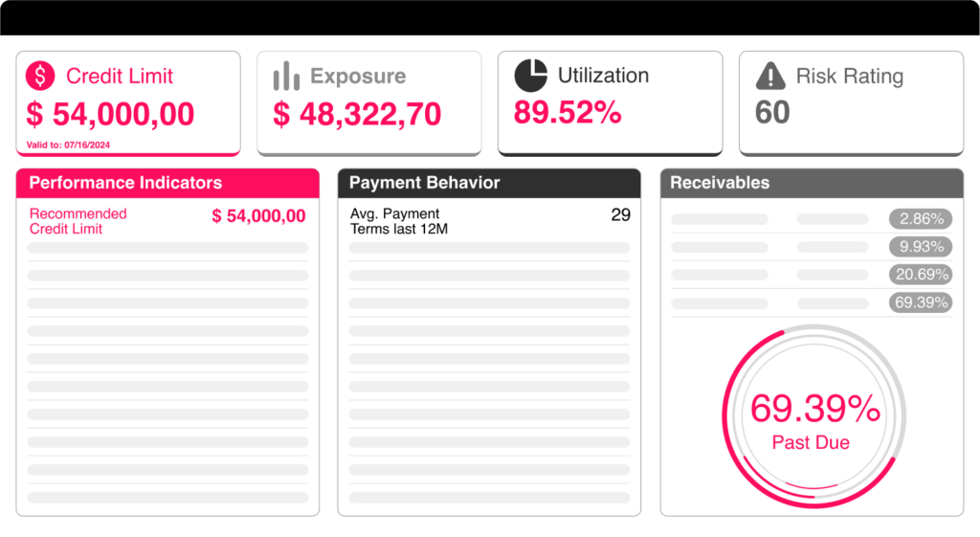
Task: Select the 20.69% receivables badge
Action: (x=922, y=275)
